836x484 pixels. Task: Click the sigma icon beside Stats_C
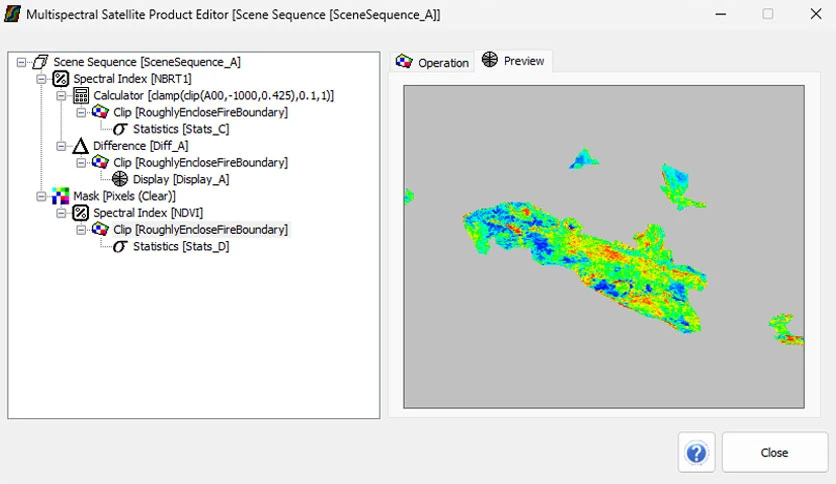coord(120,129)
